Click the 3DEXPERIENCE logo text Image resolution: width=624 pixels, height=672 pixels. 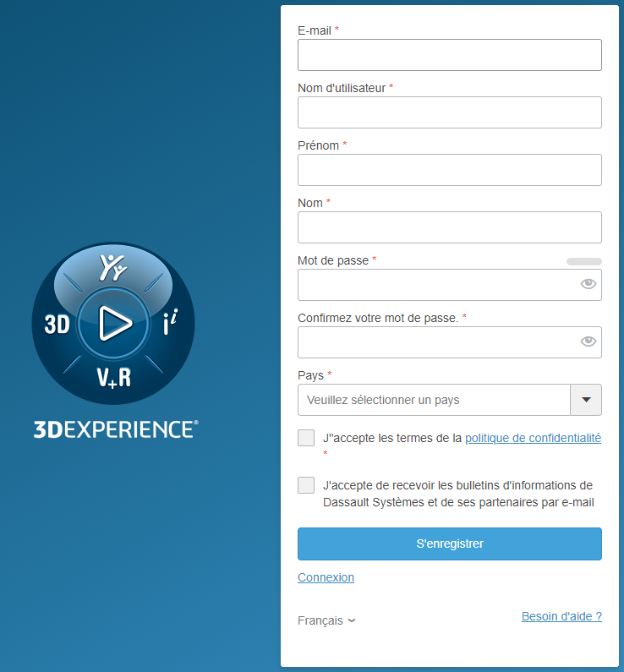[116, 429]
